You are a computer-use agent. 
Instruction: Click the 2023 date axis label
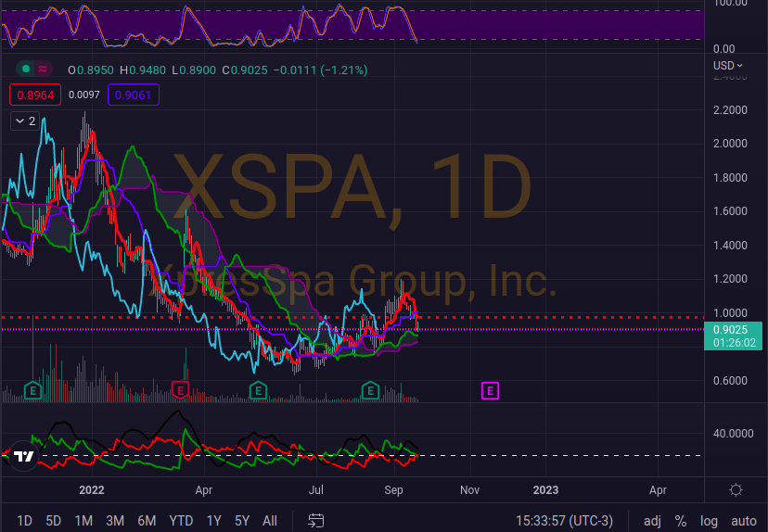(545, 490)
